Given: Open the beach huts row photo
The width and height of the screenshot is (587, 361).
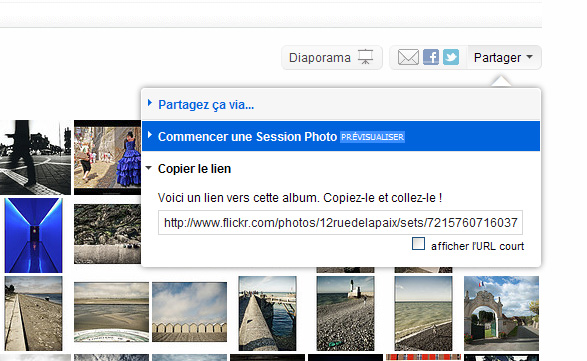Looking at the screenshot, I should (x=189, y=312).
